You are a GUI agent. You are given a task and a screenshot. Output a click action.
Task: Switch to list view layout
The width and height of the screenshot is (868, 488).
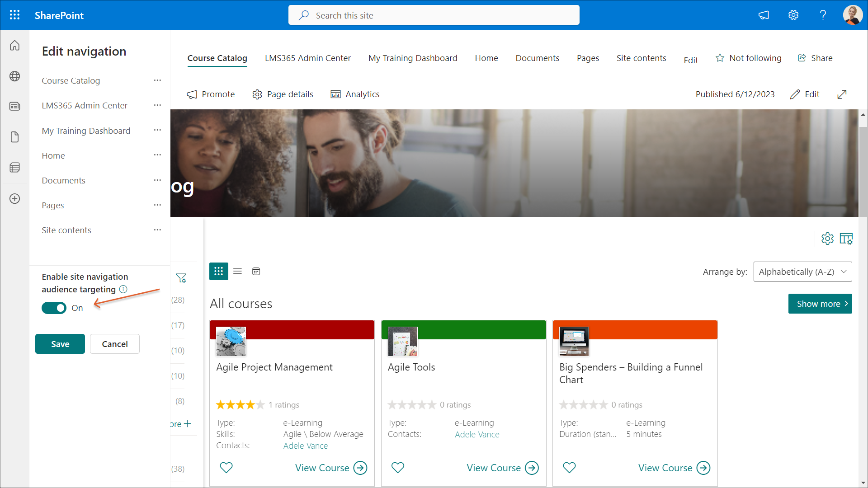click(x=237, y=272)
